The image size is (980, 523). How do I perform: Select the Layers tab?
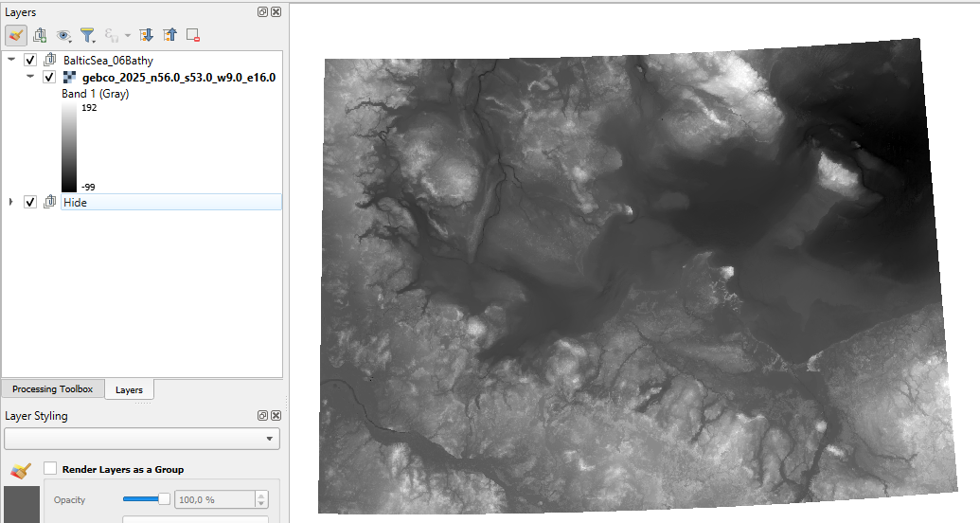pos(129,389)
